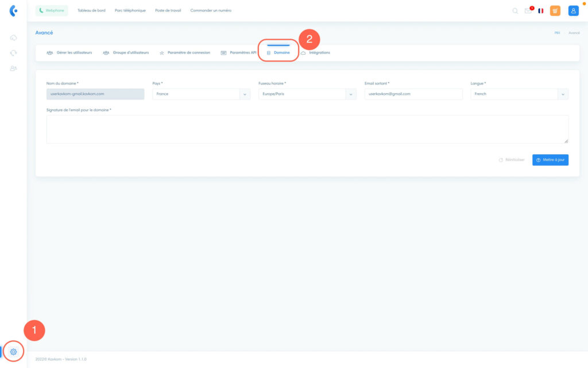Open the mail notifications envelope icon
588x368 pixels.
[528, 10]
